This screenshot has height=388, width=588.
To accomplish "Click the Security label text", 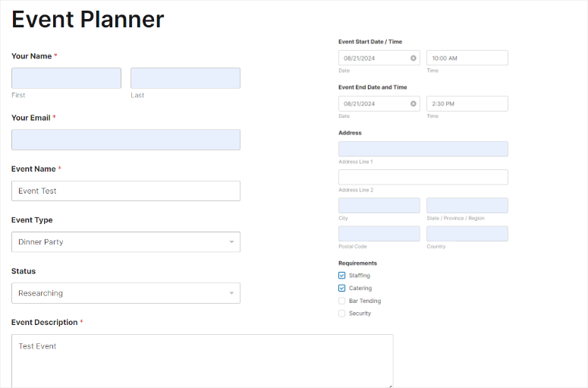I will pos(360,314).
